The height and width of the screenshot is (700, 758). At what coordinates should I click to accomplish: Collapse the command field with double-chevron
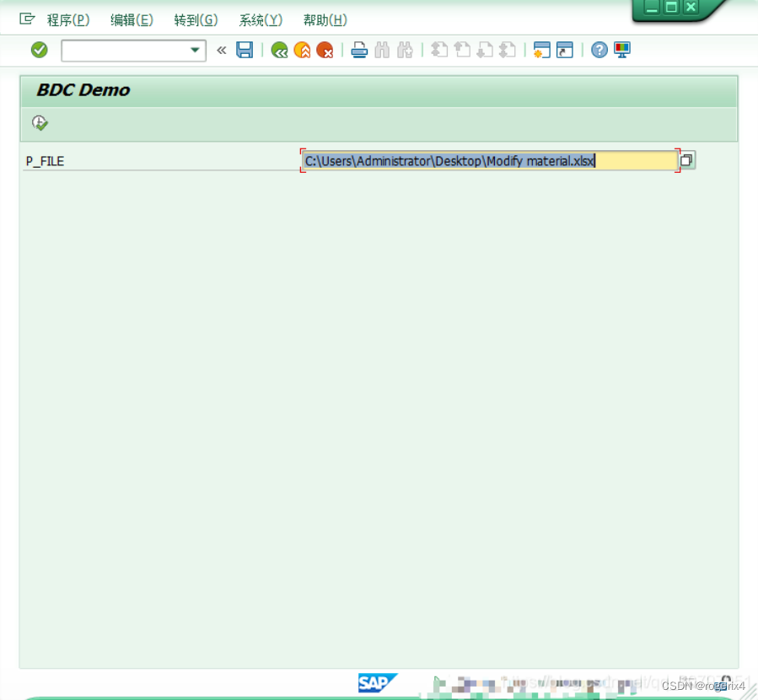click(x=222, y=51)
